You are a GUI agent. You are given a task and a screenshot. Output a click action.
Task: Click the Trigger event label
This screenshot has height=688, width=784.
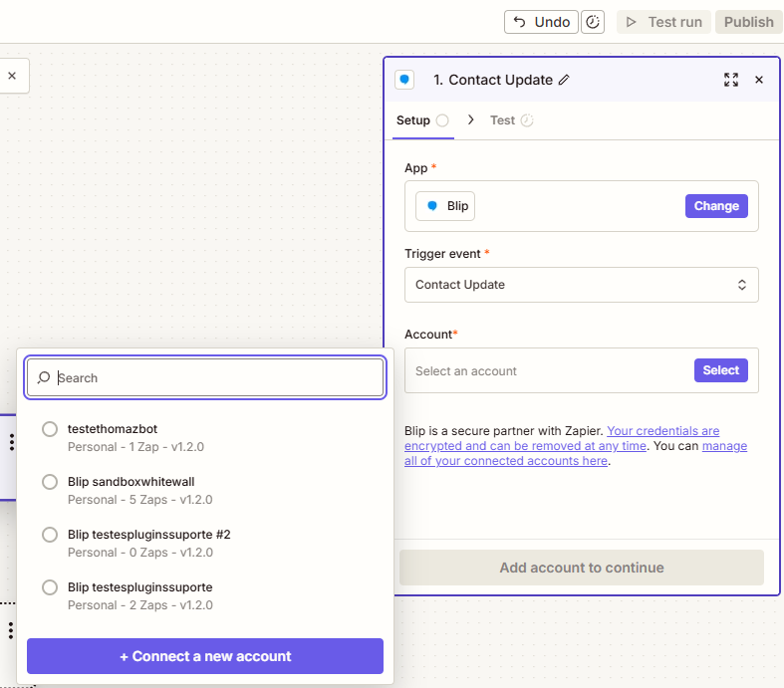(x=442, y=254)
